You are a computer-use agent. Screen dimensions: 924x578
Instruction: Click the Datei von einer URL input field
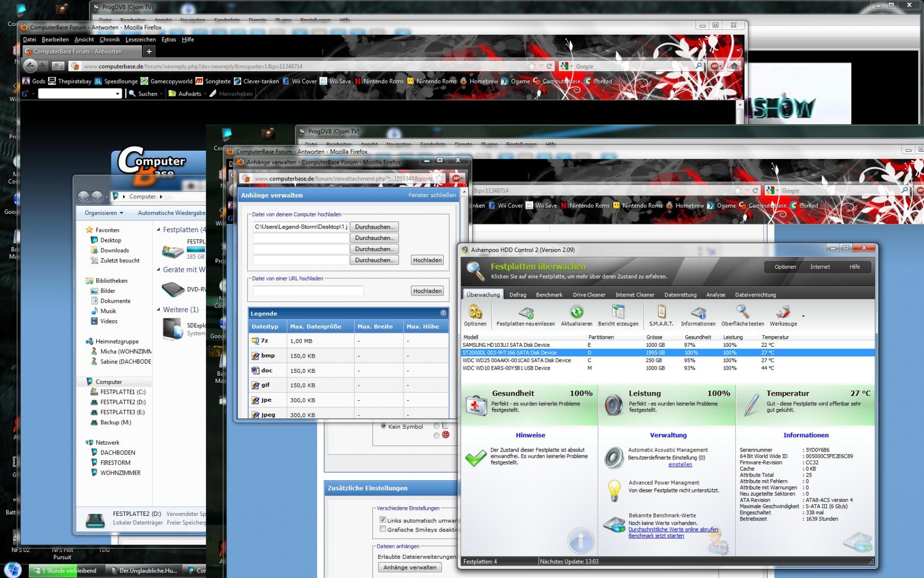click(308, 291)
